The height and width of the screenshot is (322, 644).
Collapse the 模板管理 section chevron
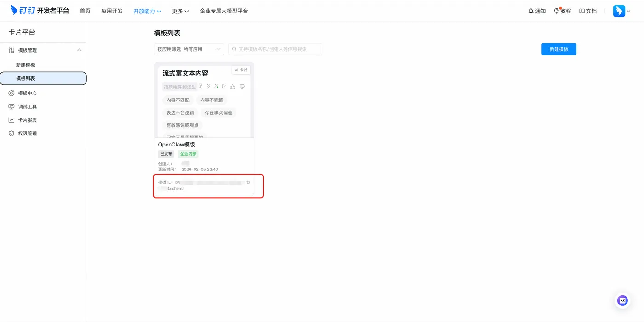79,50
